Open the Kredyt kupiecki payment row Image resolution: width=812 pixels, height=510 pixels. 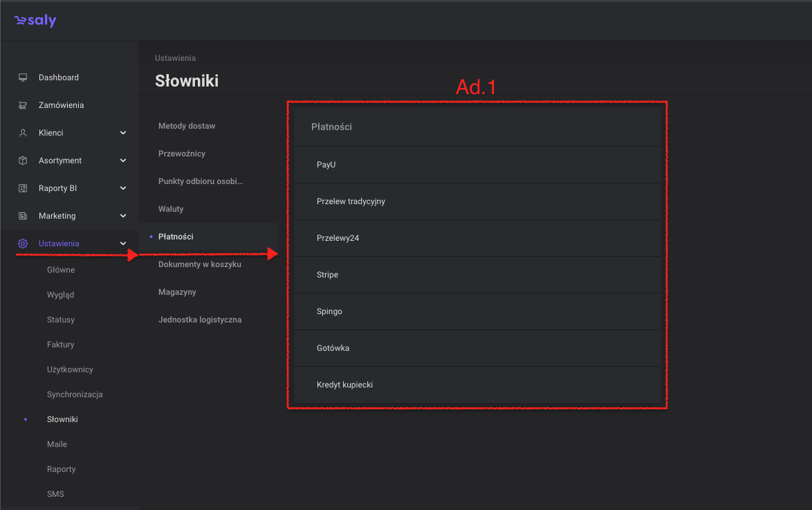[477, 385]
